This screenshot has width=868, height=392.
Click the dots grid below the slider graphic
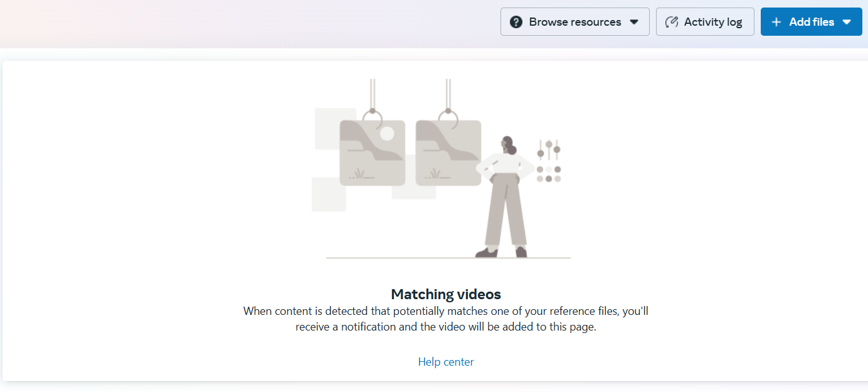[x=549, y=174]
